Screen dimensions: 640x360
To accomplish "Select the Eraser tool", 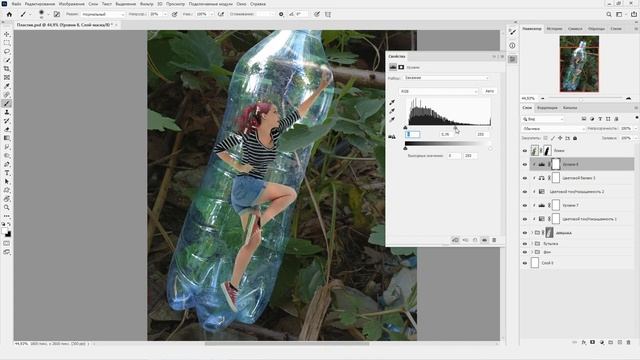I will [x=7, y=129].
